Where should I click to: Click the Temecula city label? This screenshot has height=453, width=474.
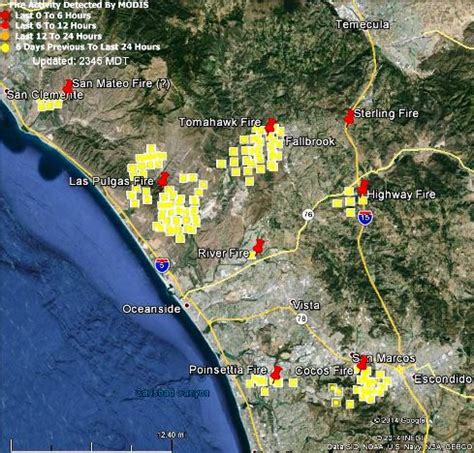click(x=362, y=24)
